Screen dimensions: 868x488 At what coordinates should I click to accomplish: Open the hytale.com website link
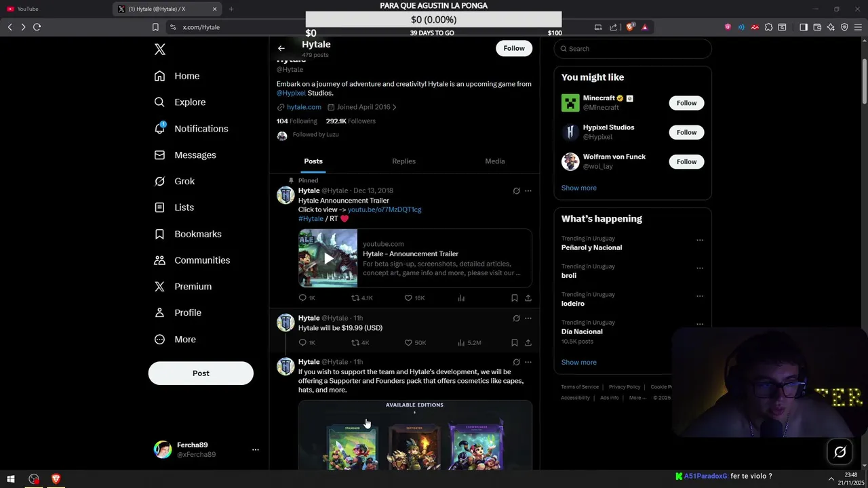(x=304, y=107)
